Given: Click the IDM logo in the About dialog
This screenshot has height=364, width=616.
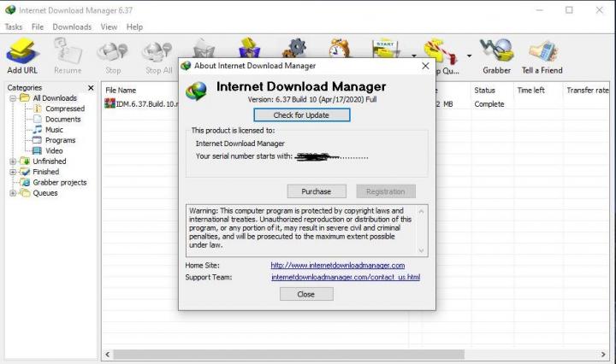Looking at the screenshot, I should (x=197, y=91).
